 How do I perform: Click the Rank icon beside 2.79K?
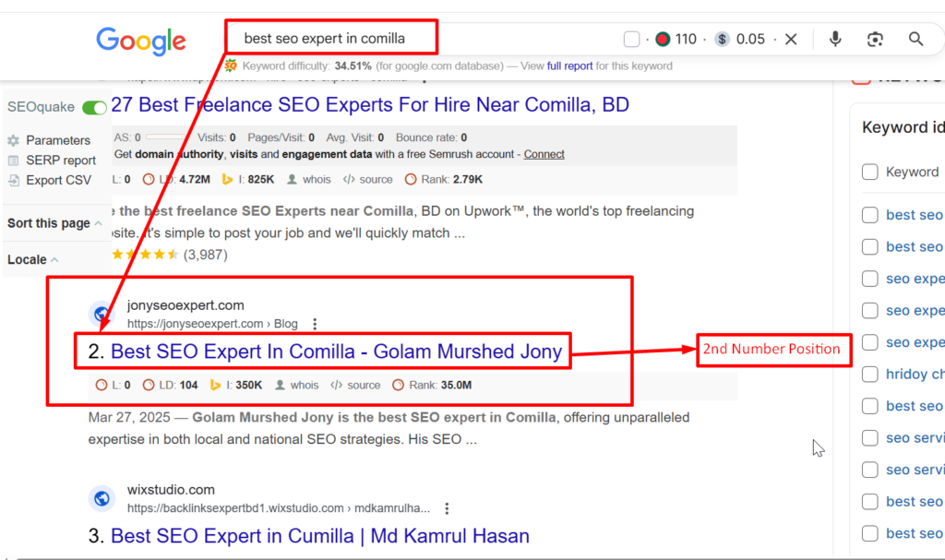(x=411, y=179)
